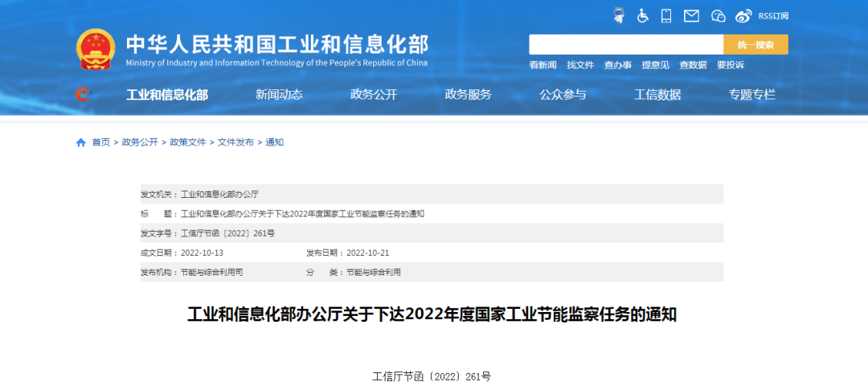
Task: Click the national emblem logo
Action: pyautogui.click(x=96, y=49)
